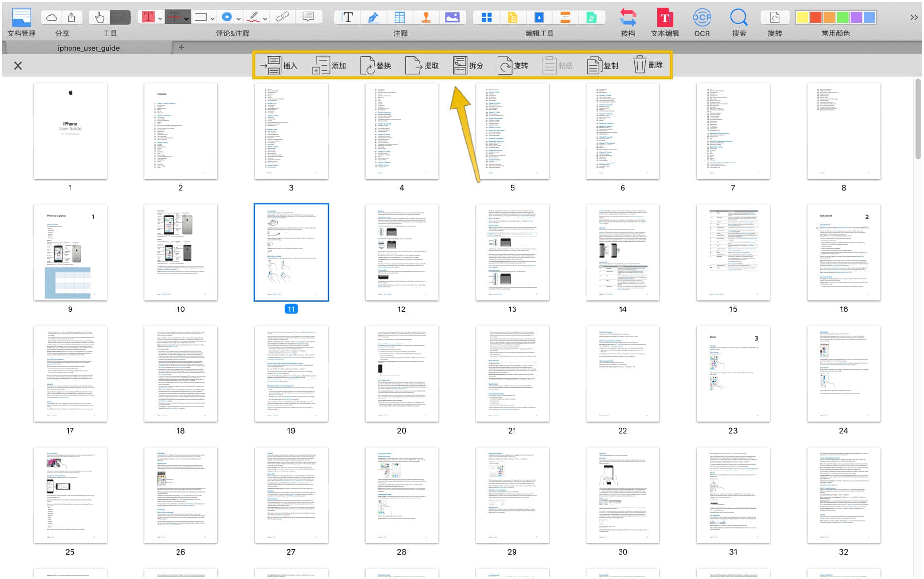
Task: Pick the red common color swatch
Action: coord(816,18)
